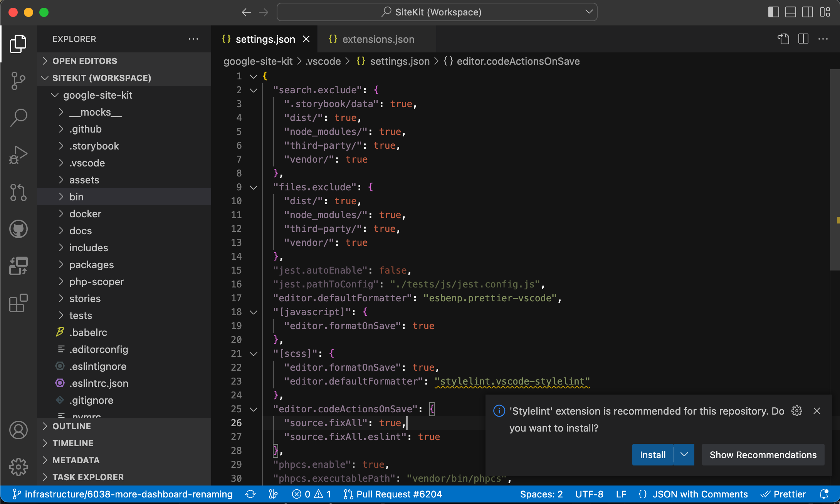Screen dimensions: 840x504
Task: Open the Search view
Action: point(18,118)
